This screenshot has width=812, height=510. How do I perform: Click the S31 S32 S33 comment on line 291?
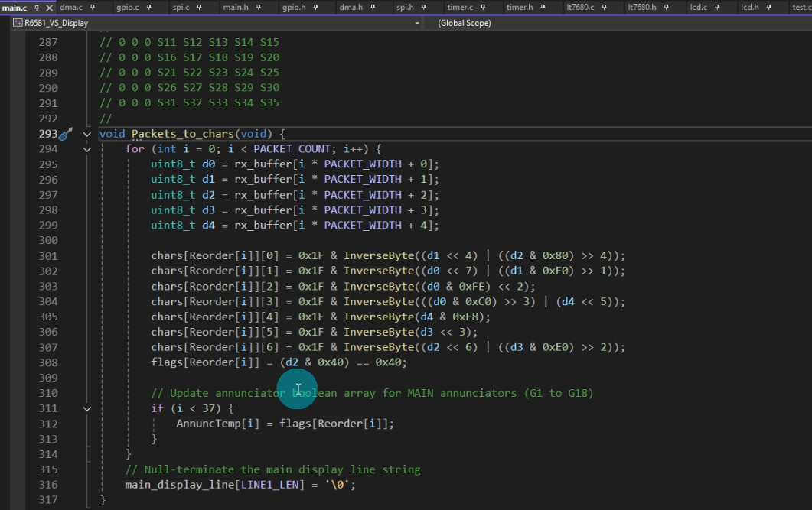189,103
